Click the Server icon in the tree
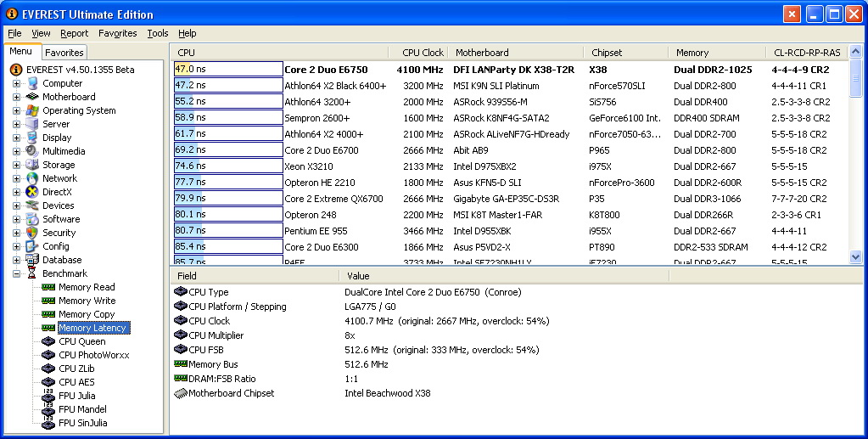The width and height of the screenshot is (868, 439). point(32,124)
